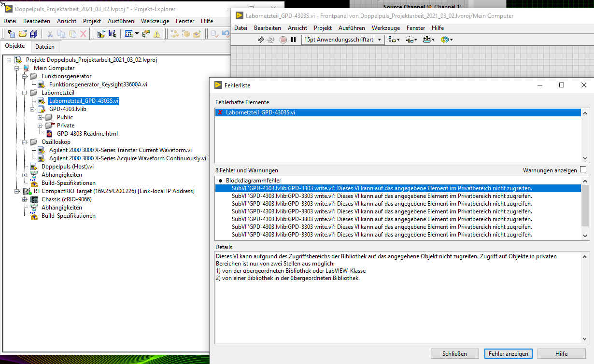Open Datei menu in the Frontpanel window
This screenshot has height=364, width=594.
pyautogui.click(x=240, y=28)
